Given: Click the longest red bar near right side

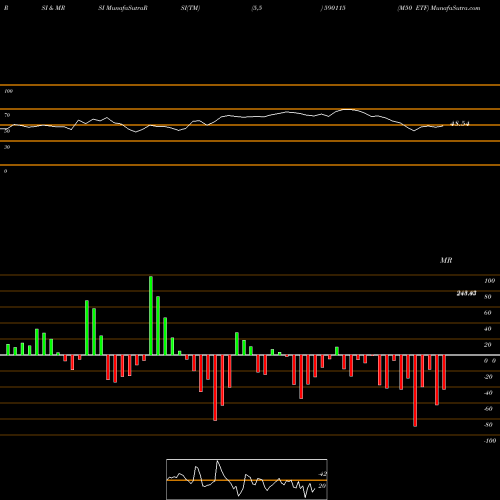Looking at the screenshot, I should pos(415,391).
